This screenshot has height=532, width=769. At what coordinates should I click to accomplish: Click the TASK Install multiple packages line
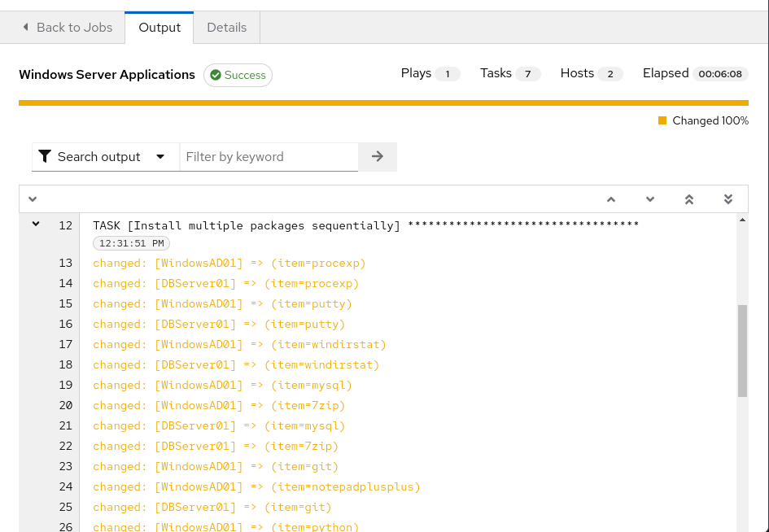click(366, 225)
